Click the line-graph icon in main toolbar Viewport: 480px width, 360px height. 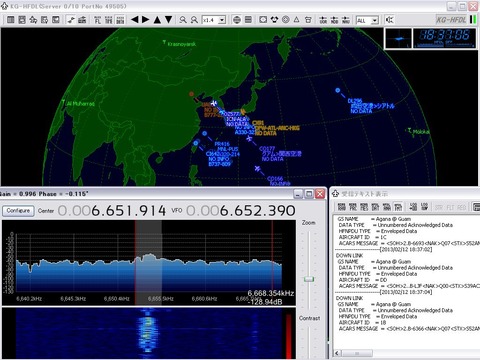click(x=71, y=20)
